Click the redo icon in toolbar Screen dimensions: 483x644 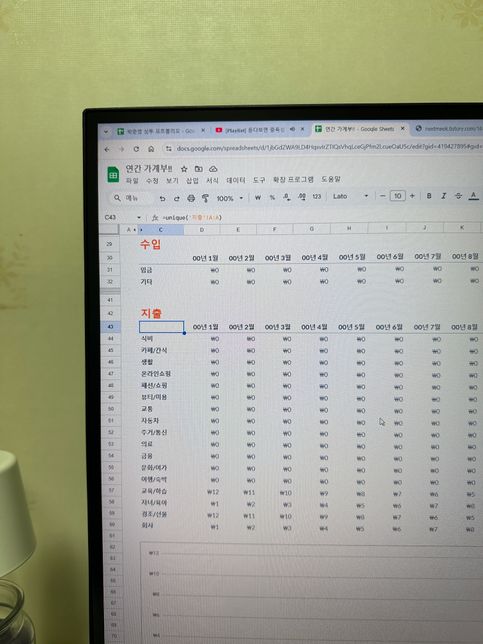tap(177, 198)
